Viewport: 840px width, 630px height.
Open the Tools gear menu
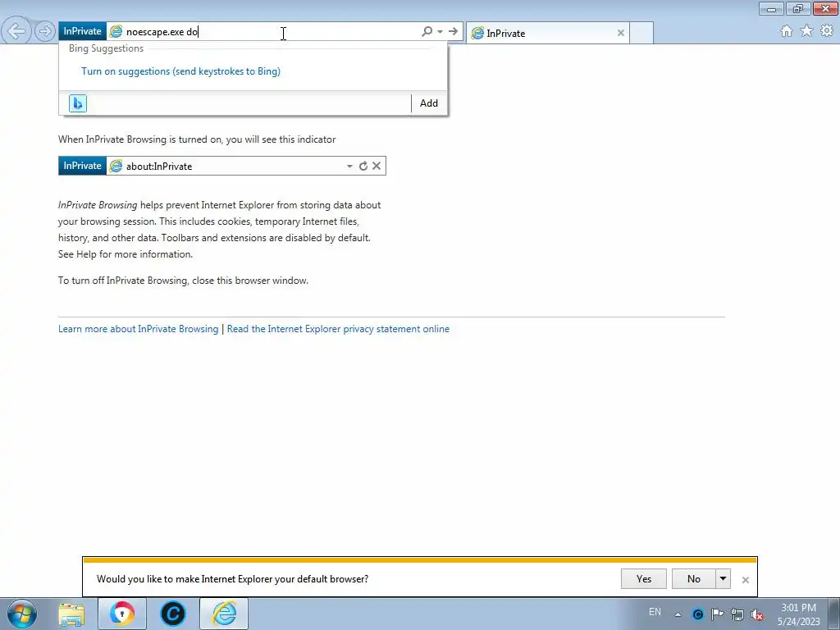tap(827, 31)
